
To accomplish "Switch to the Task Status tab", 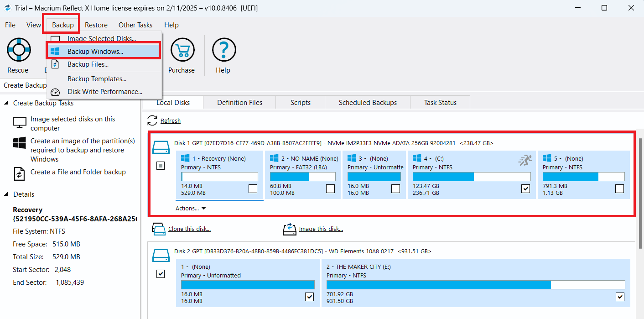I will tap(440, 103).
